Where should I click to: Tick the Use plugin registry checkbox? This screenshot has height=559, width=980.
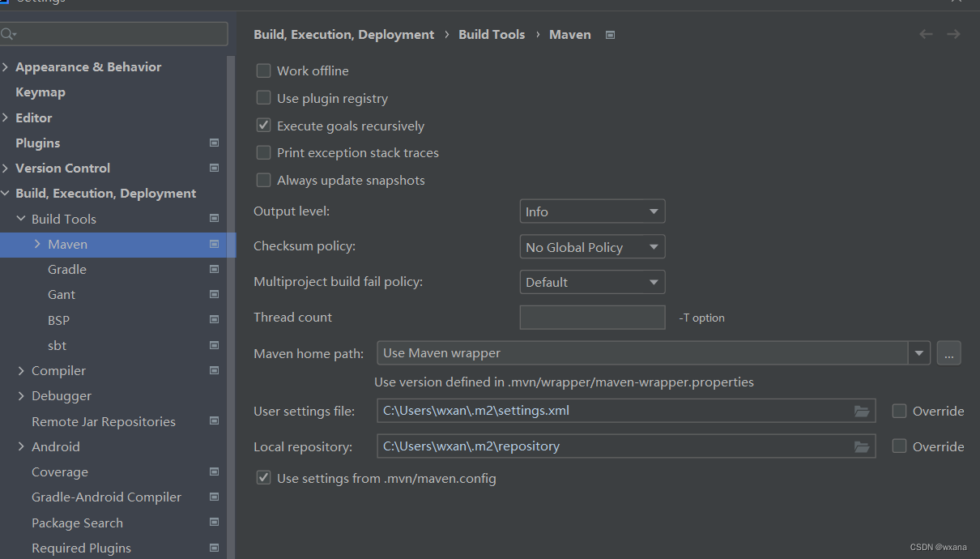263,98
